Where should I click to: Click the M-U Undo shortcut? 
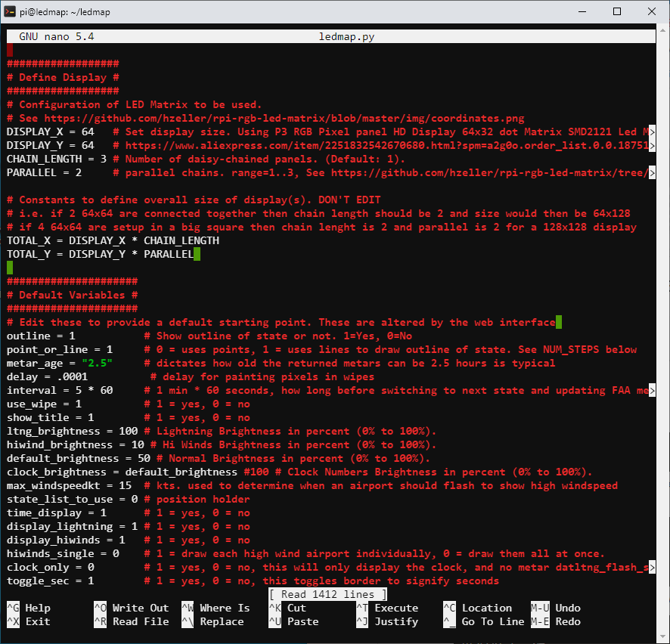(x=556, y=608)
